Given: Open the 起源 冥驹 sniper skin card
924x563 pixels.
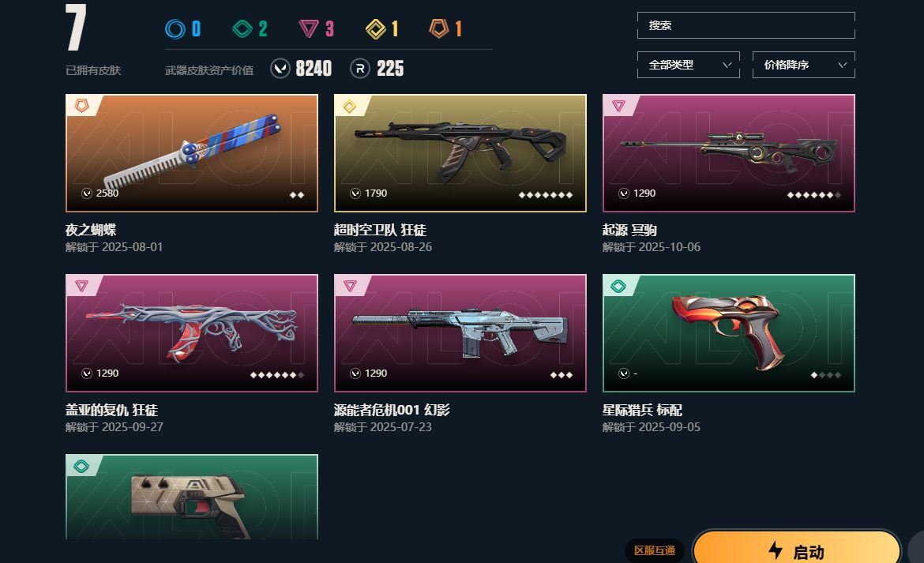Looking at the screenshot, I should (x=729, y=153).
